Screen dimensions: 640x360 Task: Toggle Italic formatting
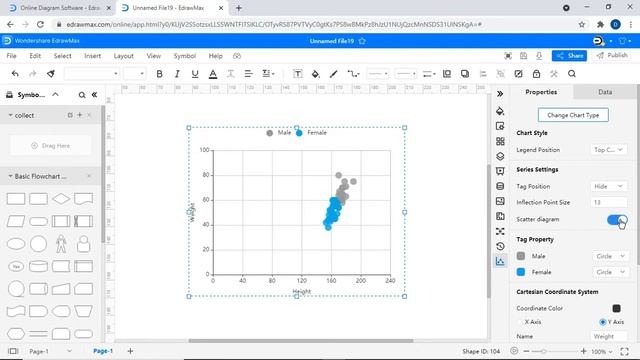point(177,74)
